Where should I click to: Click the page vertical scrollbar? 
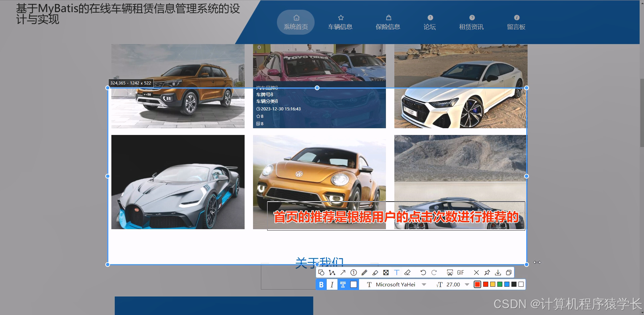[642, 113]
